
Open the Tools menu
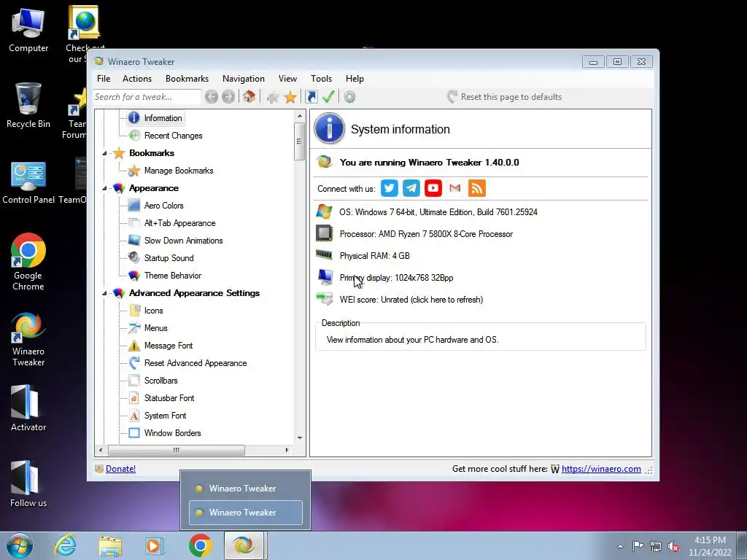tap(322, 79)
